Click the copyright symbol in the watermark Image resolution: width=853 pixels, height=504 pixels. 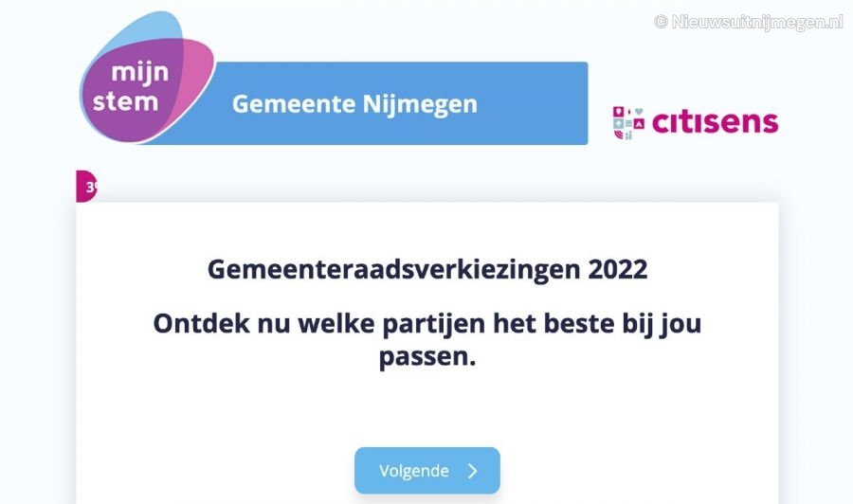tap(661, 22)
